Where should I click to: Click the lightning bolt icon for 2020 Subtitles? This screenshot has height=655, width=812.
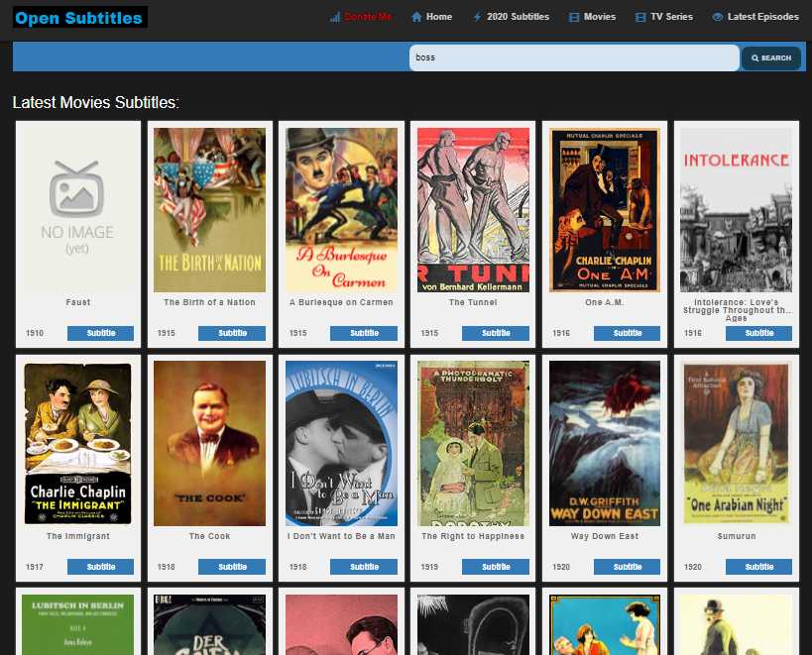478,17
